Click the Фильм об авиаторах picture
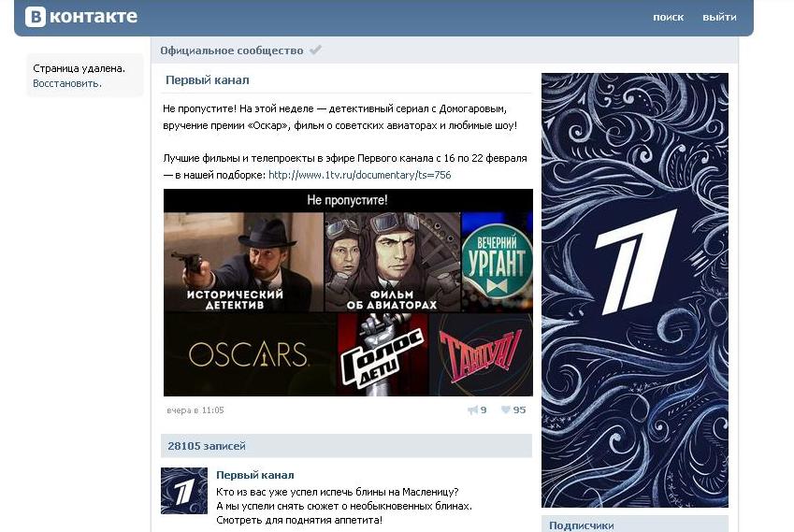The image size is (794, 532). point(393,262)
